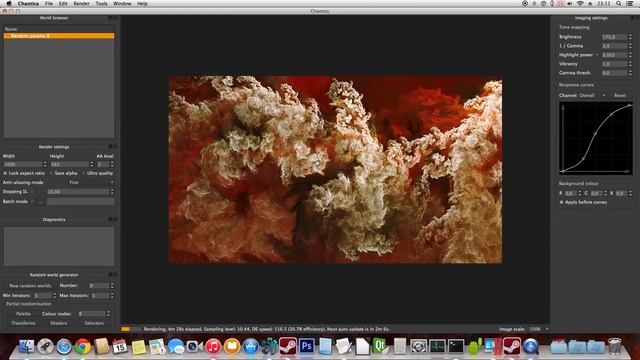The height and width of the screenshot is (360, 640).
Task: Click the Highlight power value field
Action: pos(614,55)
